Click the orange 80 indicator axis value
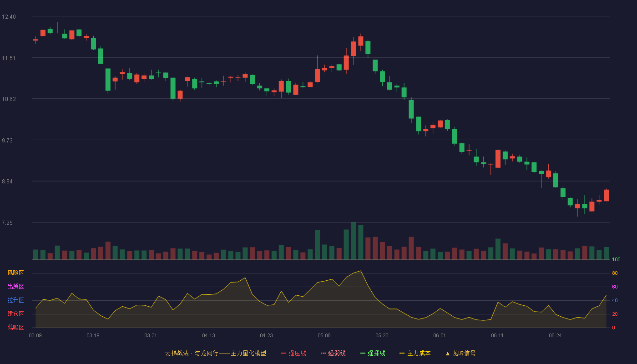The width and height of the screenshot is (637, 364). coord(615,273)
